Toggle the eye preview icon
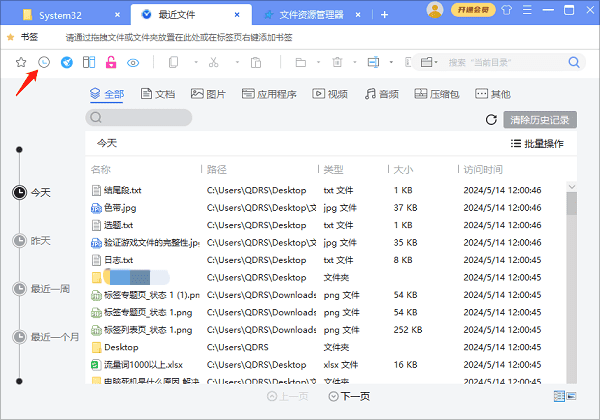 tap(133, 63)
